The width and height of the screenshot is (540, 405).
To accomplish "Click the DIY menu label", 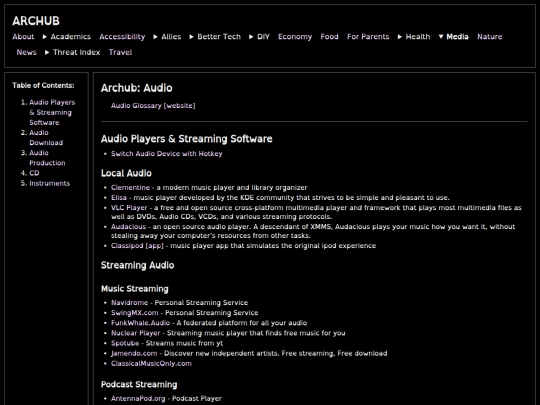I will [x=263, y=37].
